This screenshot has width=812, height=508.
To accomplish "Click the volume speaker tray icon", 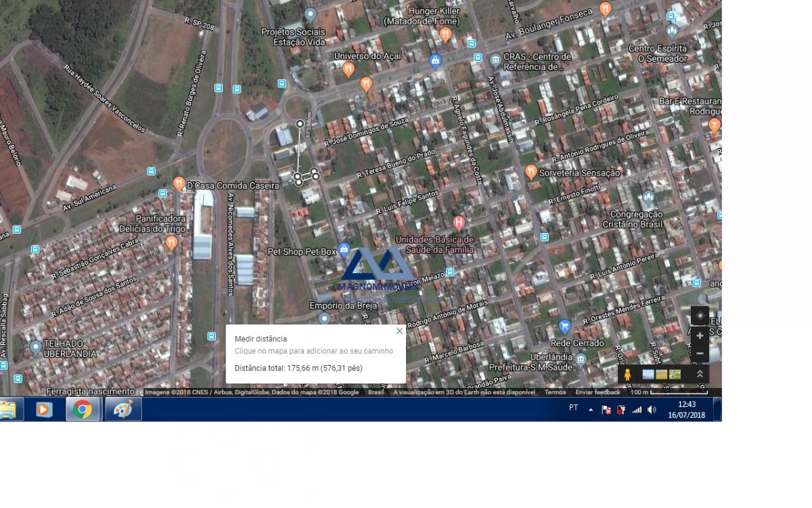I will click(x=652, y=409).
